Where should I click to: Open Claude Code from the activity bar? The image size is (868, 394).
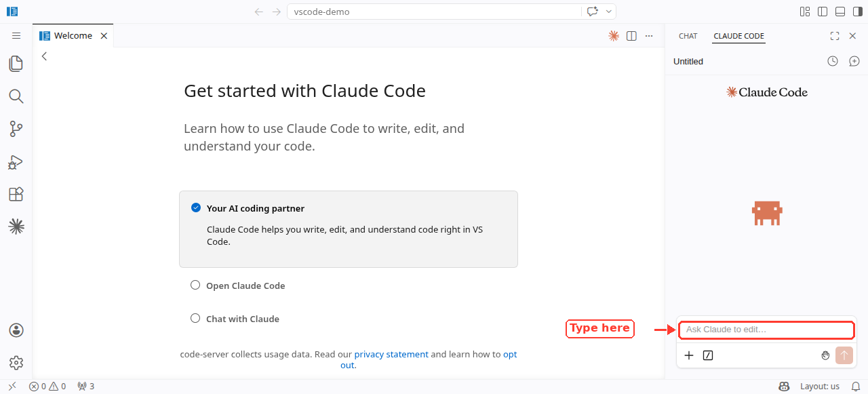[x=16, y=226]
